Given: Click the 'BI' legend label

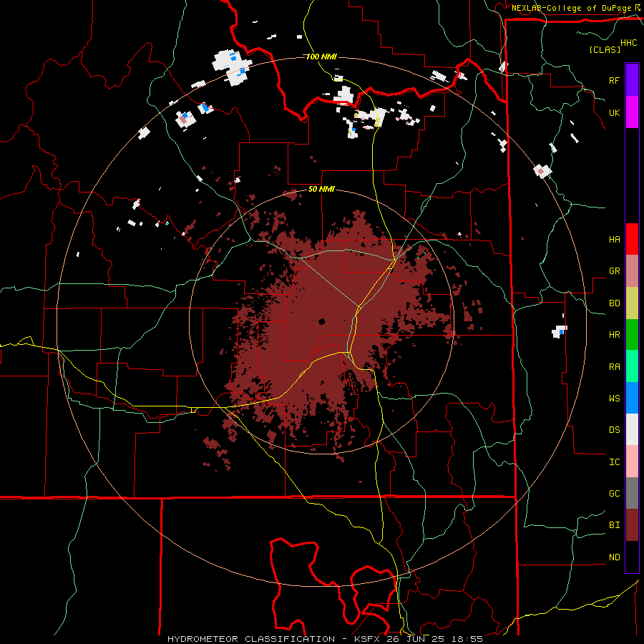Looking at the screenshot, I should (614, 525).
